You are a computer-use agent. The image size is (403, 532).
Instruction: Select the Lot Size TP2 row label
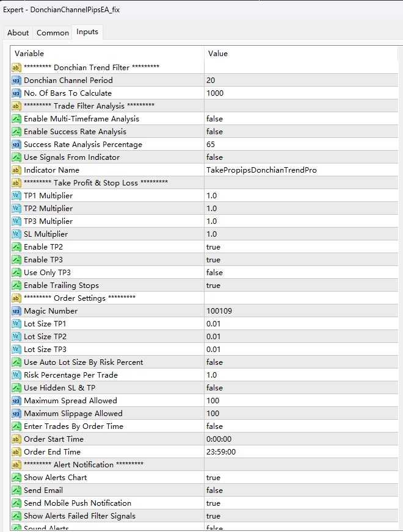tap(45, 337)
